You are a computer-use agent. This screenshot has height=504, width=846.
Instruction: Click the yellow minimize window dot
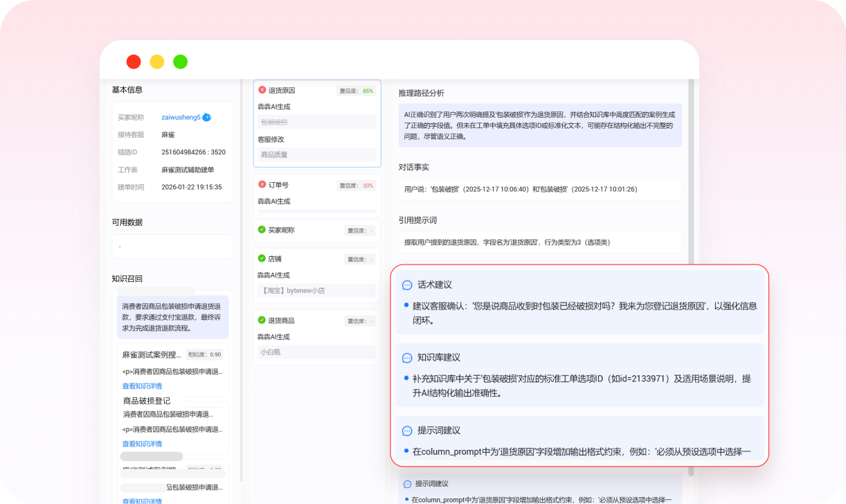157,62
